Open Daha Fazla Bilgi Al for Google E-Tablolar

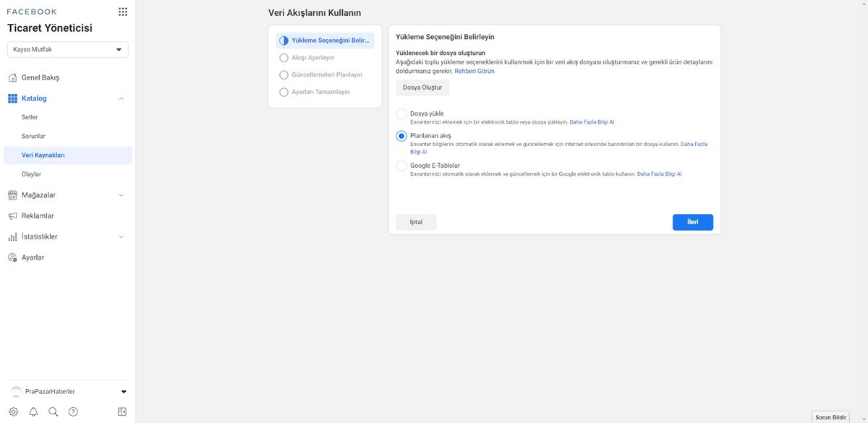[x=659, y=174]
